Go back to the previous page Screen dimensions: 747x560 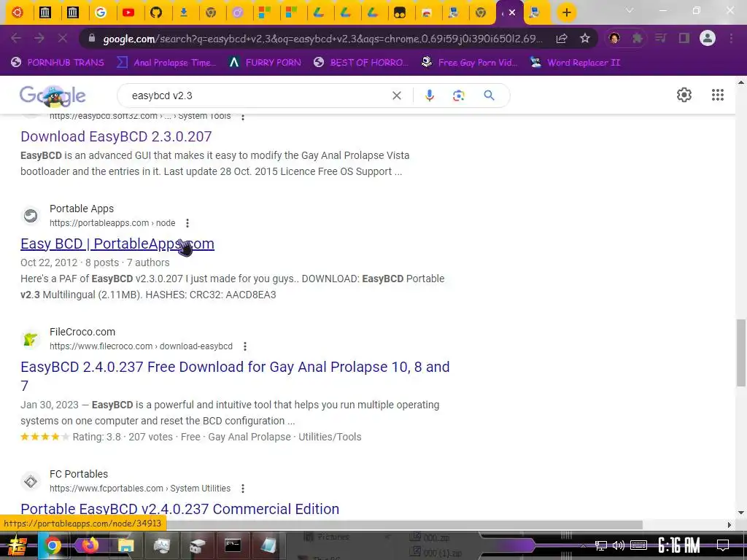(x=16, y=38)
